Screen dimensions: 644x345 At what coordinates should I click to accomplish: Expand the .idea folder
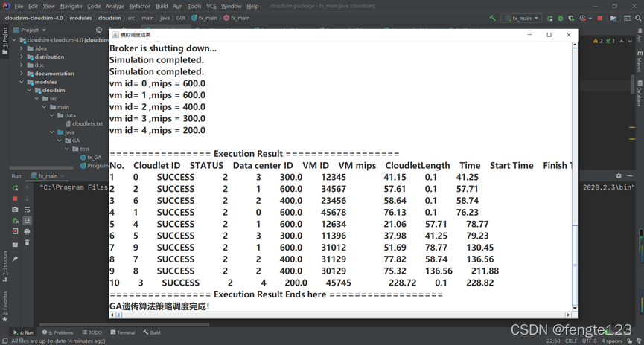22,48
